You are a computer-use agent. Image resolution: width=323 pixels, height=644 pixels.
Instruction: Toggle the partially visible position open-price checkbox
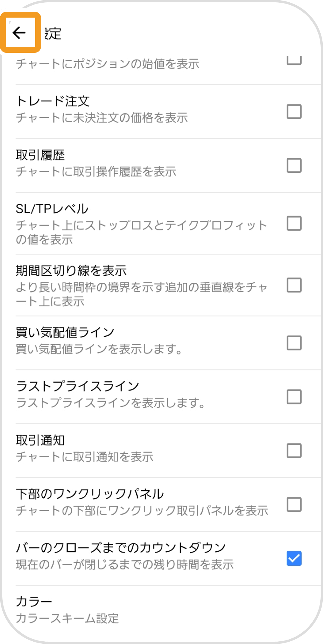(x=294, y=61)
